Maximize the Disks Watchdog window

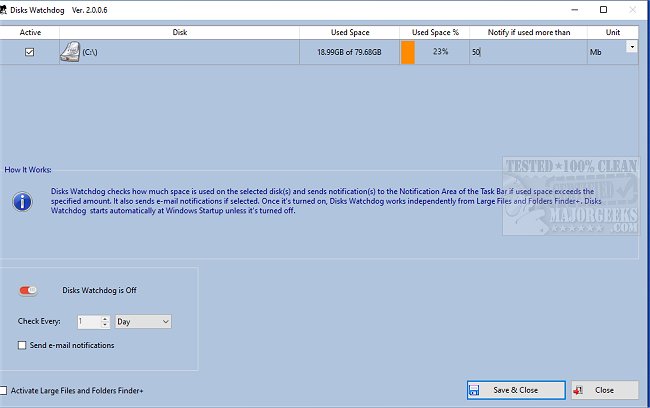(x=604, y=10)
